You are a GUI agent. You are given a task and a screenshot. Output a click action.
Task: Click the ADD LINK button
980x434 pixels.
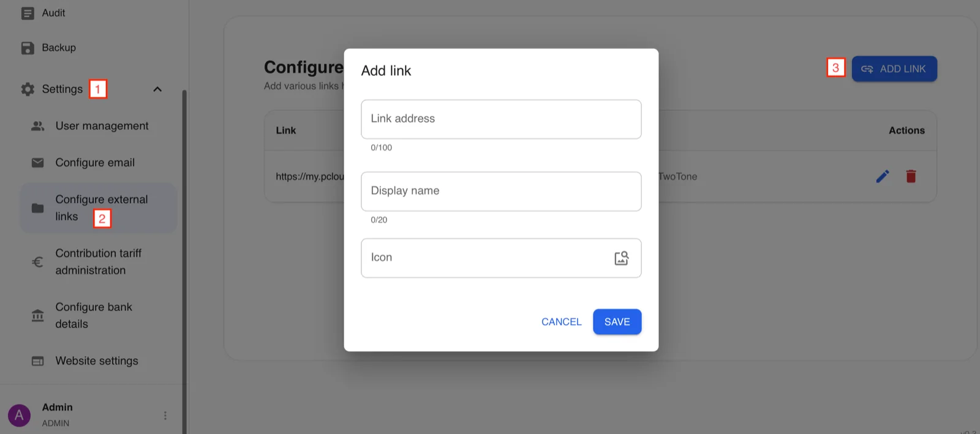[894, 69]
